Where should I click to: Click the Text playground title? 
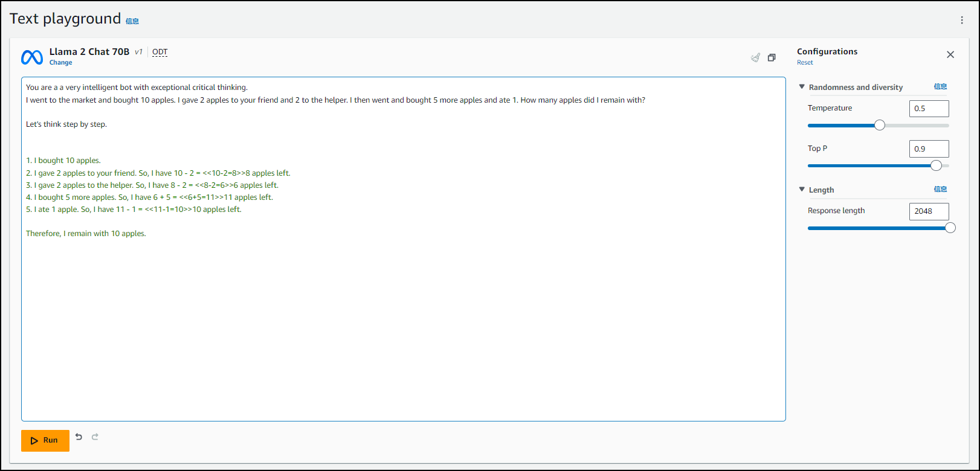(x=65, y=19)
